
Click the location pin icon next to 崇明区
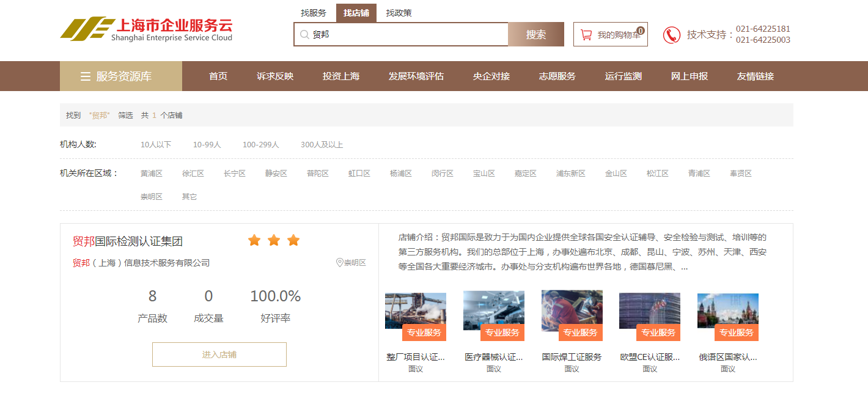[x=338, y=263]
